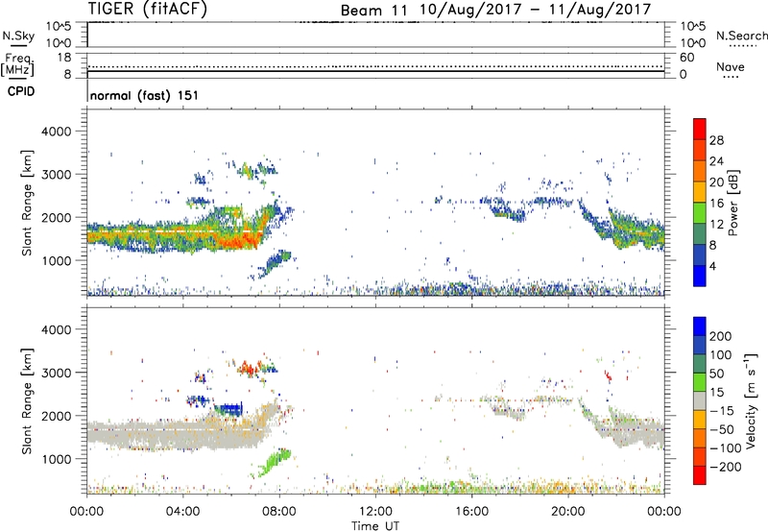Select the N.Sky legend label

tap(18, 36)
